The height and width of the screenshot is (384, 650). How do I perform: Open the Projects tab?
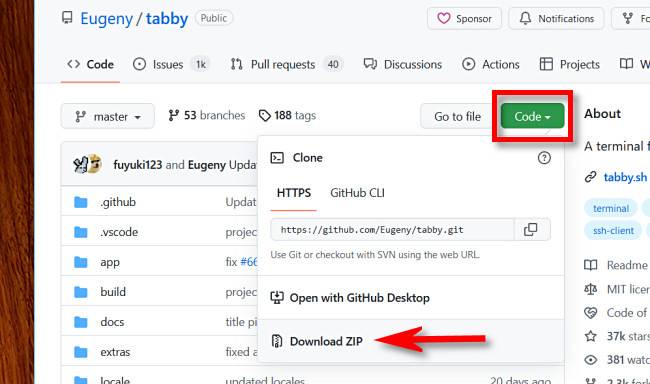click(x=569, y=64)
